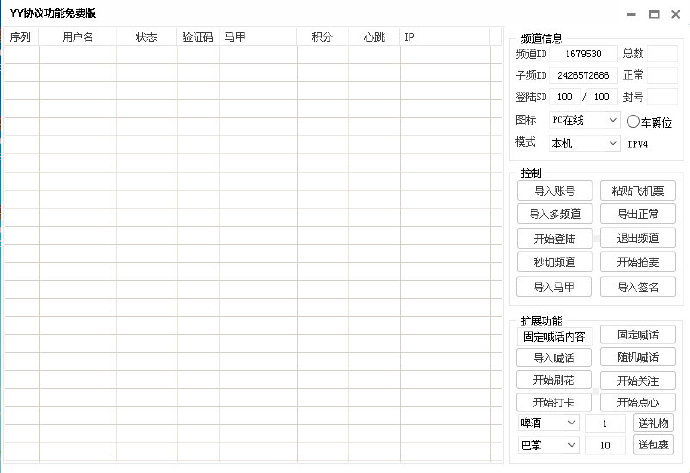Click the 心跳 column header
This screenshot has width=690, height=473.
pos(374,37)
